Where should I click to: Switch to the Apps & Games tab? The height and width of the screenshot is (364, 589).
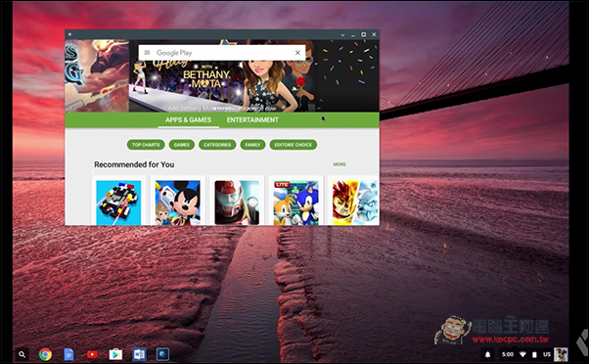(188, 119)
